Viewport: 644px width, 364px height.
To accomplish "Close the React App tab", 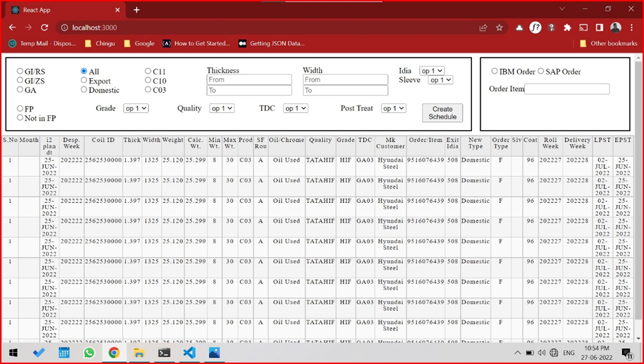I will click(117, 10).
